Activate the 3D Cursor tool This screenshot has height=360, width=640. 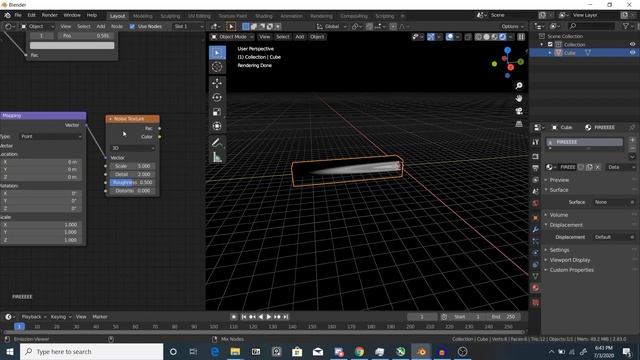pyautogui.click(x=217, y=67)
